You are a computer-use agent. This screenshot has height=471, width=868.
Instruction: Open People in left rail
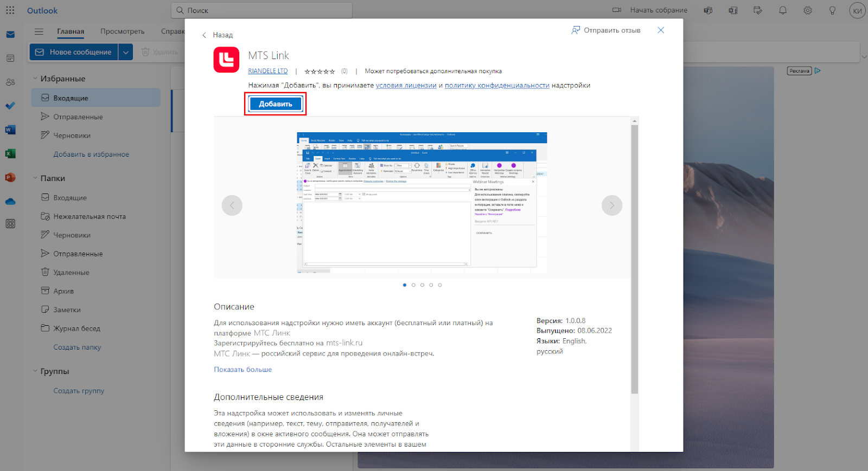click(10, 82)
